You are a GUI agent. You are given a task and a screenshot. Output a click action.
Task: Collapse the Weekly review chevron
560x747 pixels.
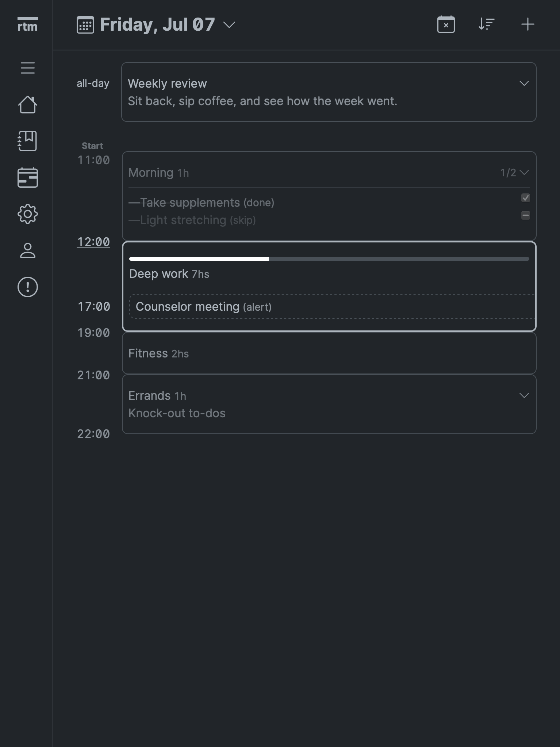coord(524,83)
